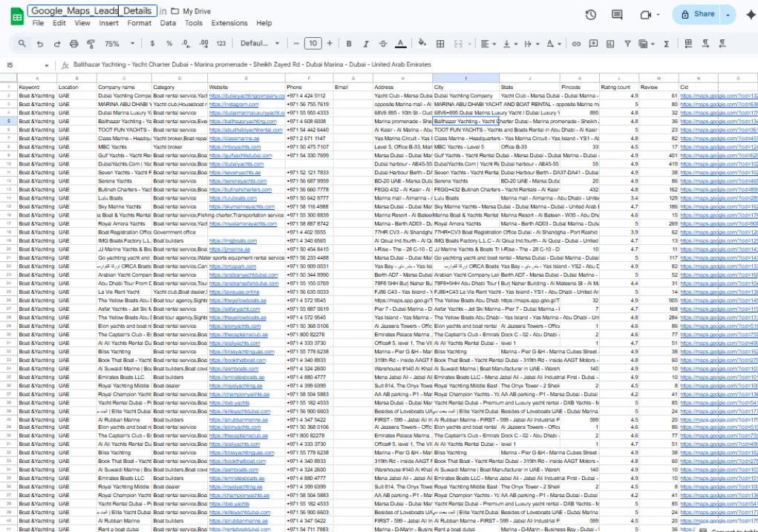Expand the merge cells type dropdown arrow

tap(469, 44)
